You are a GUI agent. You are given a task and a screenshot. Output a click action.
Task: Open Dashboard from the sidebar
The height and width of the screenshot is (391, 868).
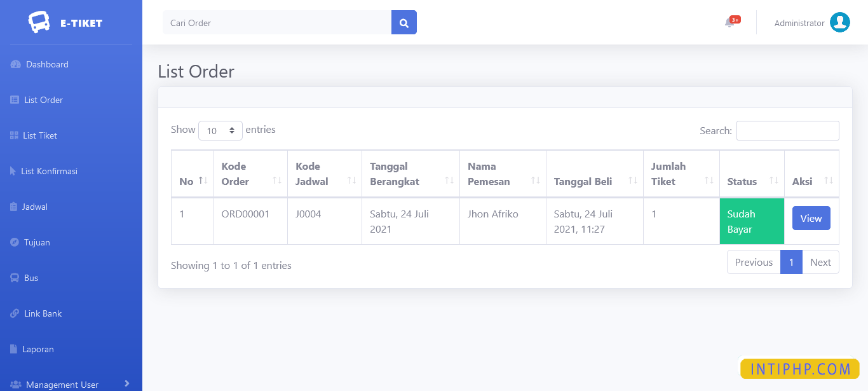[x=46, y=64]
